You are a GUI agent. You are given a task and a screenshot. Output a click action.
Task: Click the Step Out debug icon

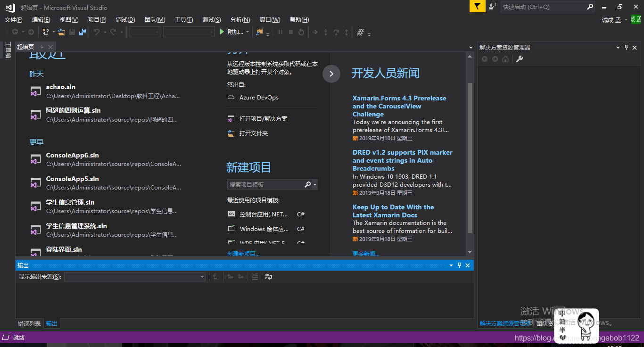(347, 32)
